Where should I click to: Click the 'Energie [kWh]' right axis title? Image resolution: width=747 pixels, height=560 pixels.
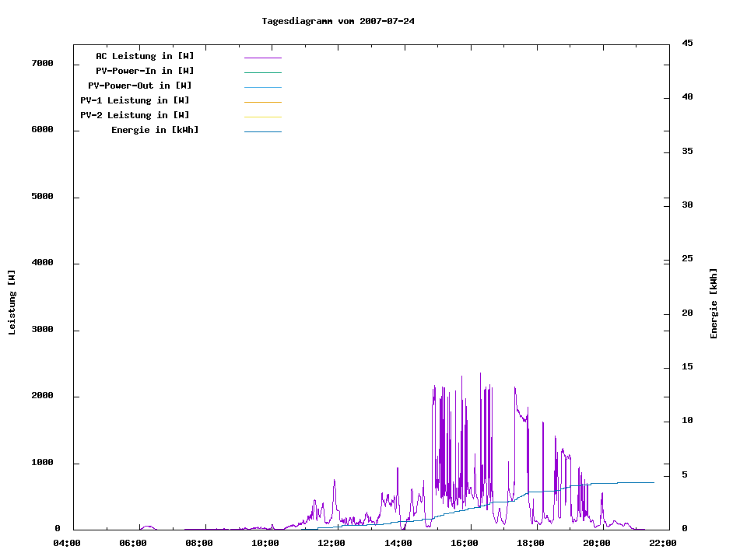coord(714,303)
